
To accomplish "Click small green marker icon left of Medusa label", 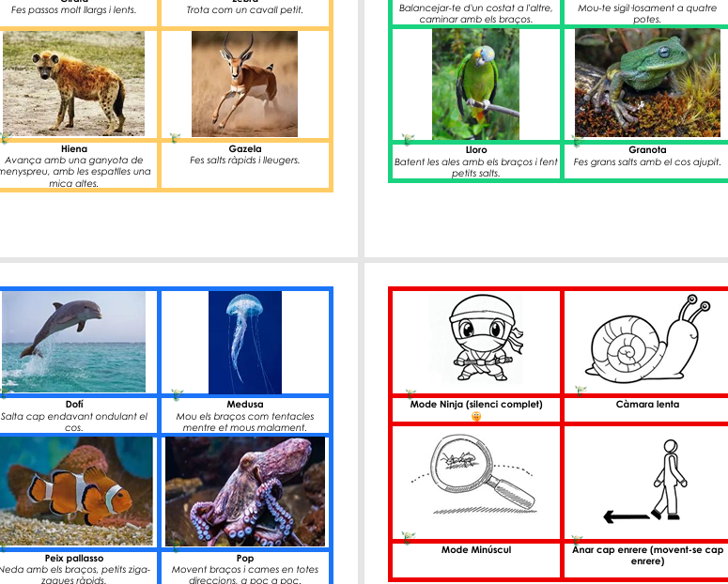I will tap(178, 395).
